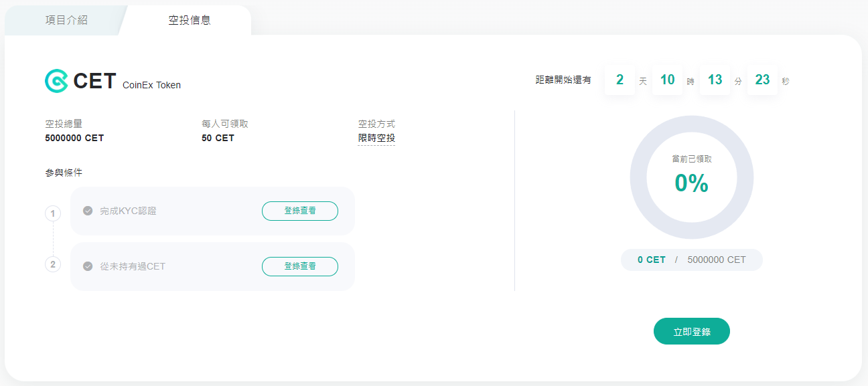868x386 pixels.
Task: Click the check icon beside 從未持有過CET
Action: pyautogui.click(x=88, y=266)
